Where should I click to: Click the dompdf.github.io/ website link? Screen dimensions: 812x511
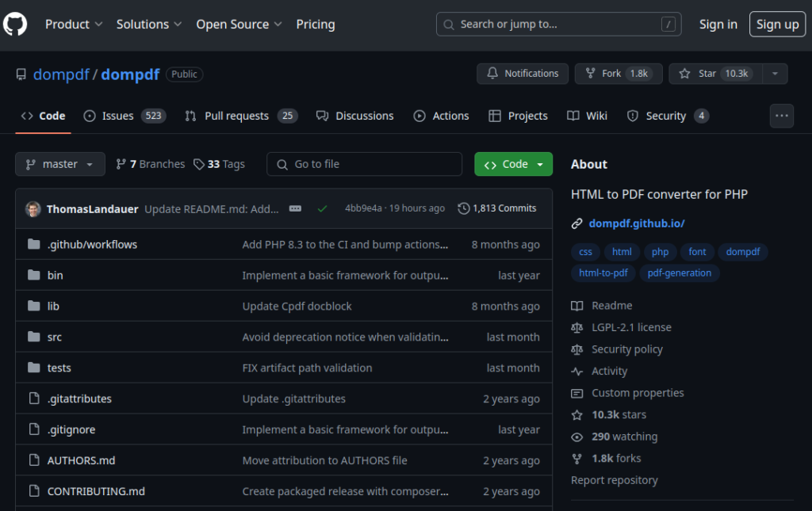click(637, 223)
